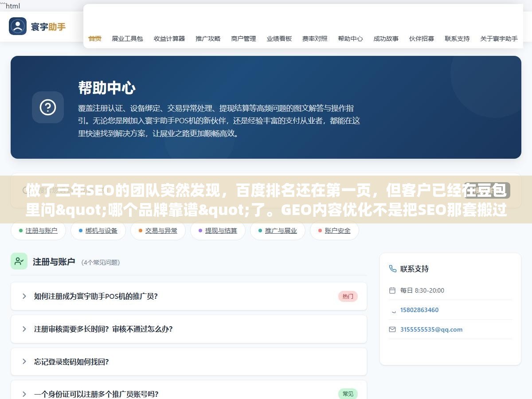Click the 寰宇助手 logo icon

click(x=18, y=26)
